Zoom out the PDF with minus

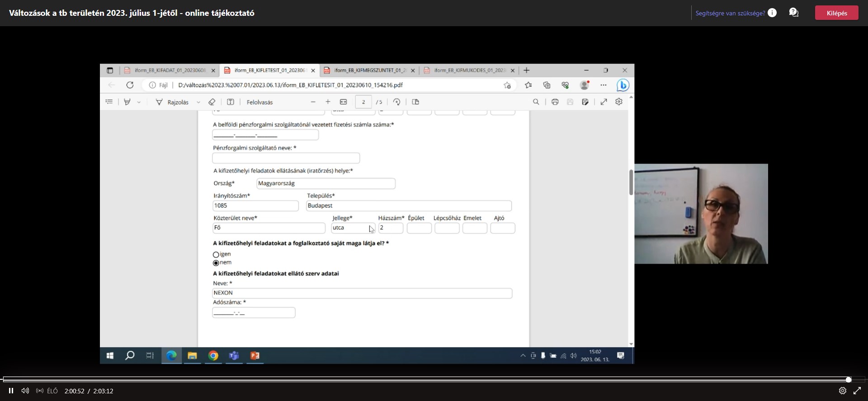click(313, 102)
